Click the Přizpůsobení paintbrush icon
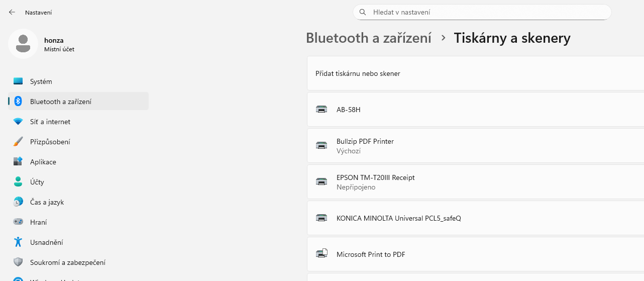The height and width of the screenshot is (281, 644). 18,142
